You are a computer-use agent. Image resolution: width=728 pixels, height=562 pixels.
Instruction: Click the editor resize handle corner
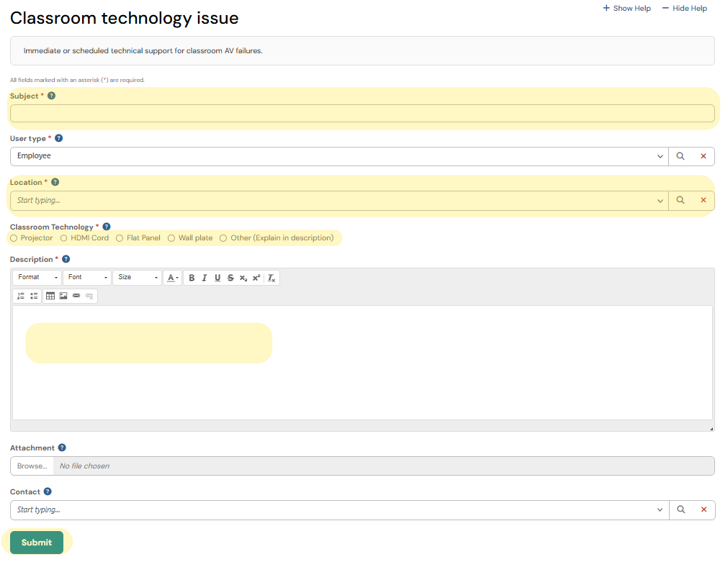coord(711,428)
